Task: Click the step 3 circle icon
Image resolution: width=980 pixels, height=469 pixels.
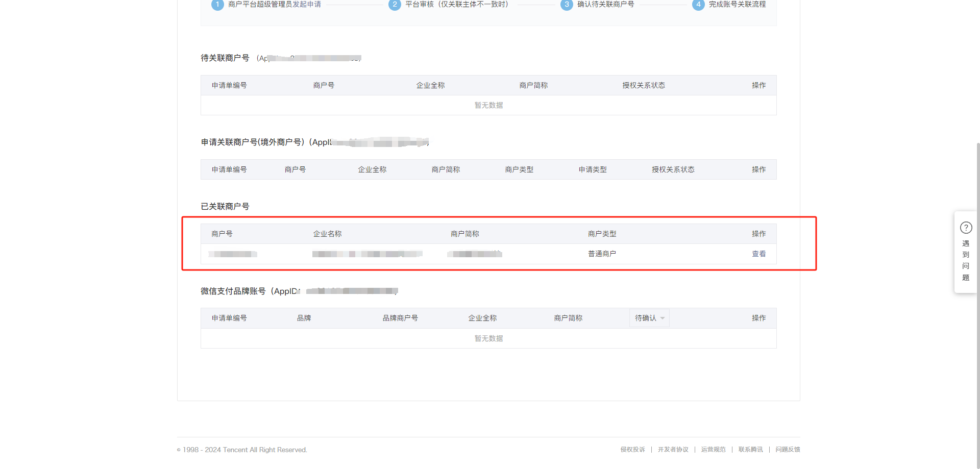Action: click(567, 4)
